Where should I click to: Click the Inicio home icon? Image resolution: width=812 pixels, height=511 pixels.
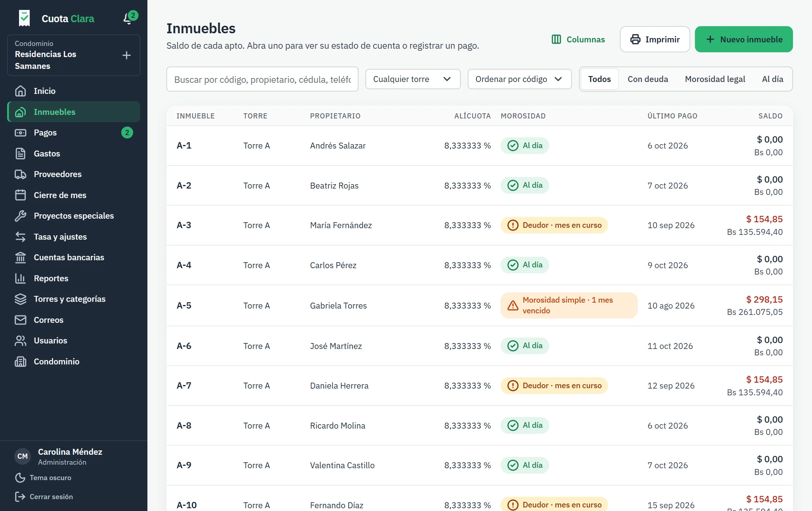(21, 91)
